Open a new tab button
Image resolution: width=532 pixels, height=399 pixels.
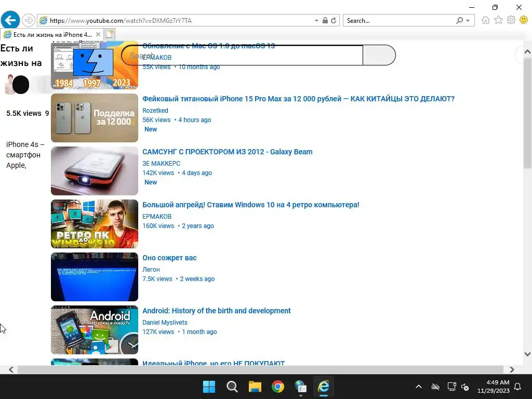109,34
